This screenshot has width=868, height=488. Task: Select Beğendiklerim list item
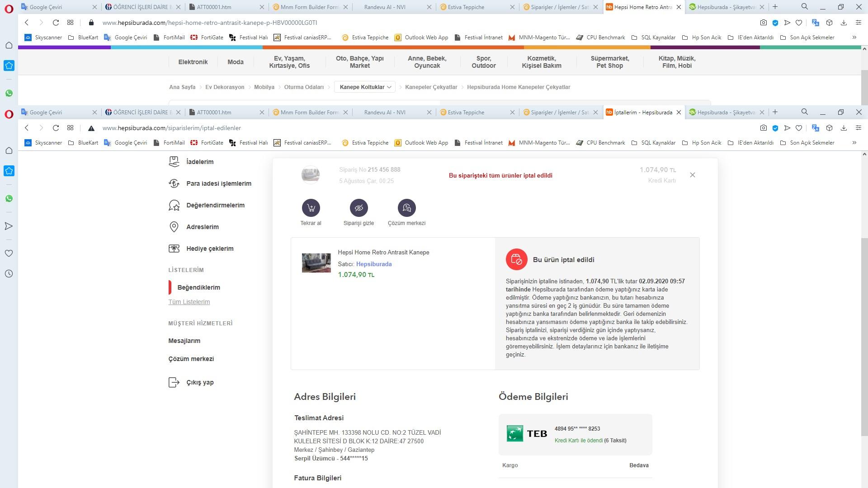[198, 287]
